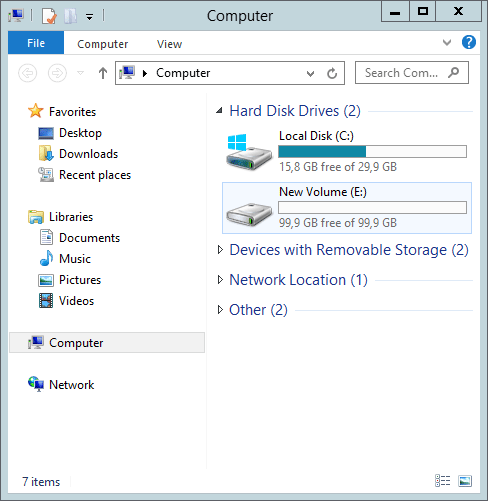
Task: Select the Local Disk (C:) drive icon
Action: click(x=249, y=152)
